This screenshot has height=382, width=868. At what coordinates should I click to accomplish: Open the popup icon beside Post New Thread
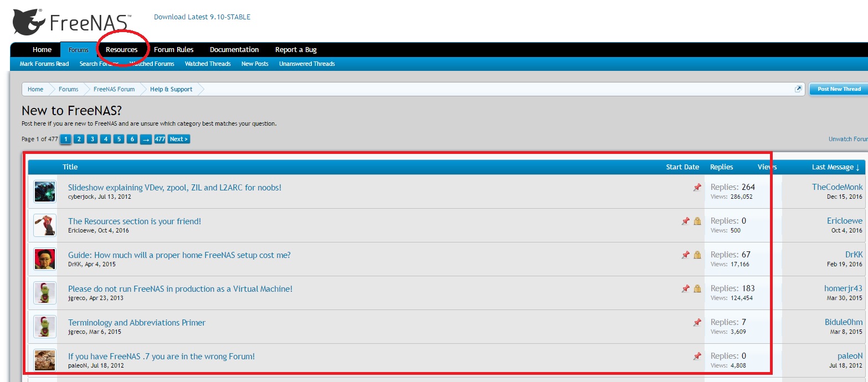[798, 89]
